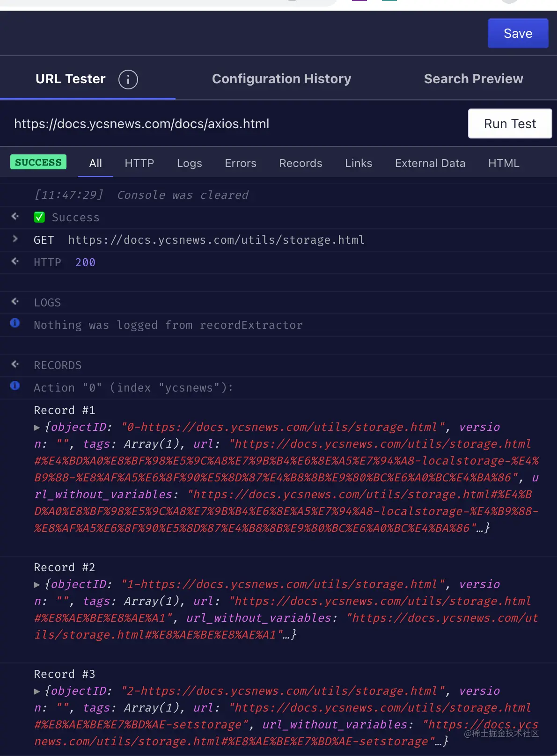Viewport: 557px width, 756px height.
Task: Click the blue info icon beside Action "0"
Action: [x=15, y=386]
